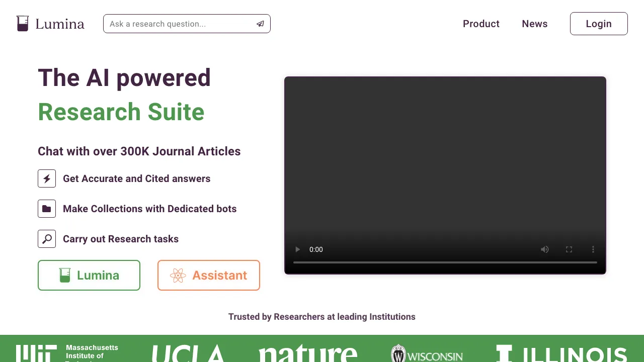Open the green Lumina button
Image resolution: width=644 pixels, height=362 pixels.
pyautogui.click(x=89, y=275)
